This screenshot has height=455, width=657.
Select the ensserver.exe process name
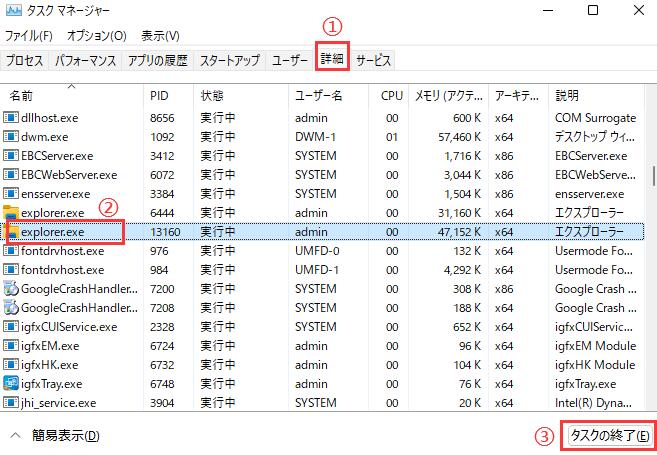click(x=56, y=194)
